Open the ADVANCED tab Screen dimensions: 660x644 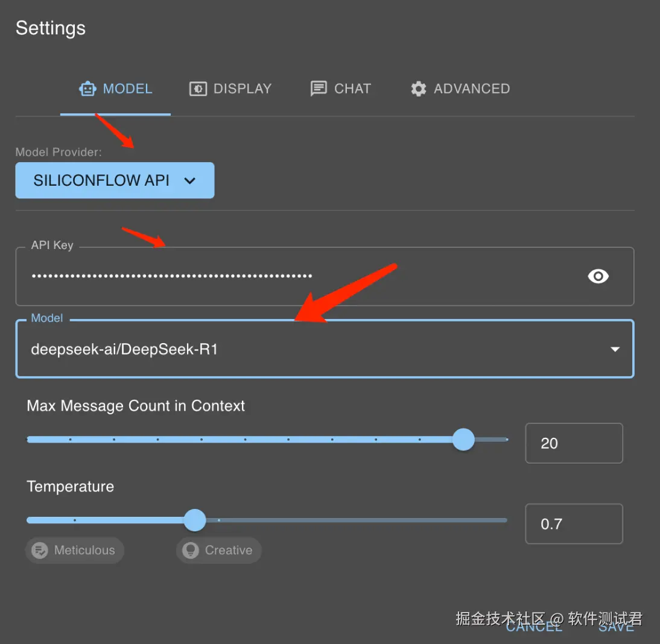click(x=460, y=89)
